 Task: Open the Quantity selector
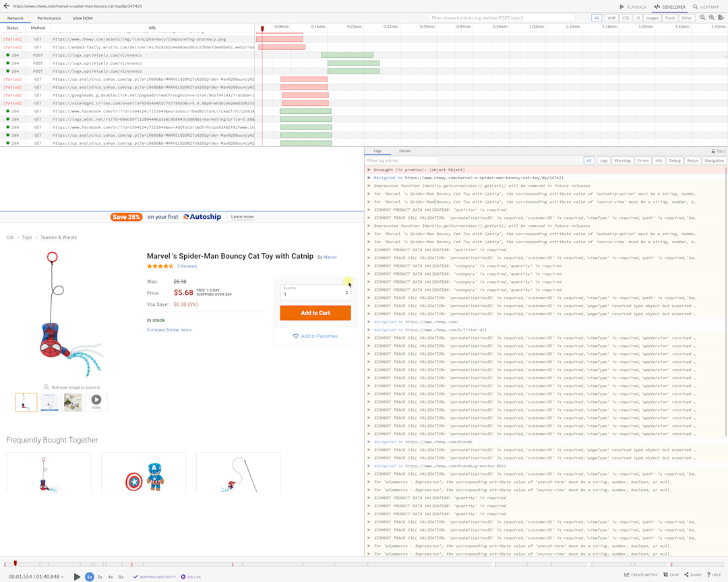(x=315, y=292)
